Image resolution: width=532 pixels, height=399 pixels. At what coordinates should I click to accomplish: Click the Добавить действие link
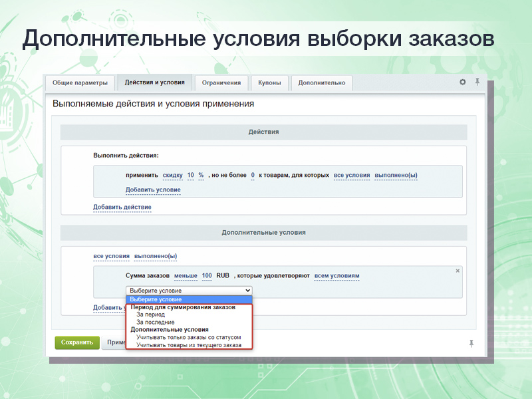(x=122, y=207)
